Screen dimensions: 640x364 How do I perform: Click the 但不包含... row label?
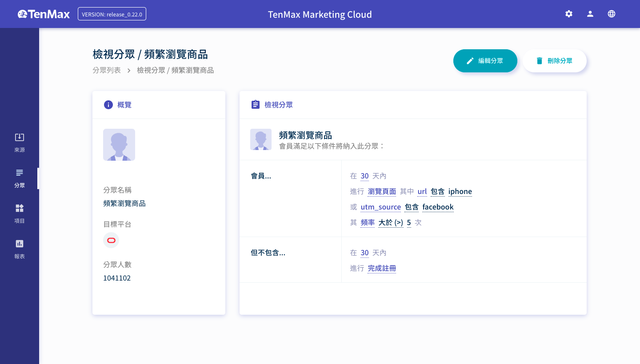268,253
